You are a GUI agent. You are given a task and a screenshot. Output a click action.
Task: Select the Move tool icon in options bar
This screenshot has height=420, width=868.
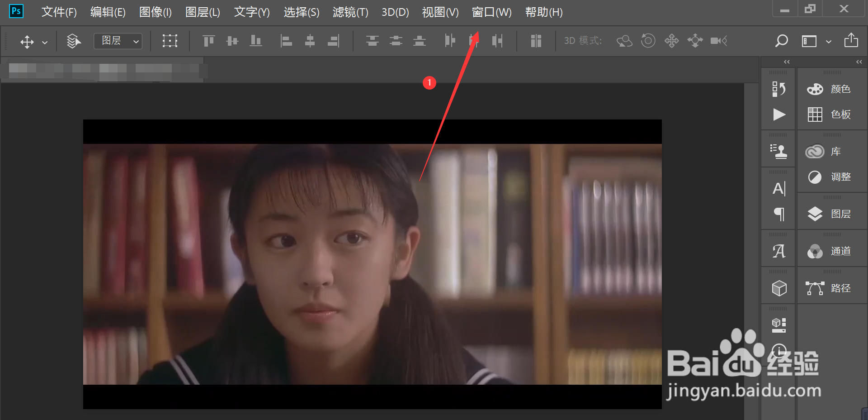click(x=27, y=42)
